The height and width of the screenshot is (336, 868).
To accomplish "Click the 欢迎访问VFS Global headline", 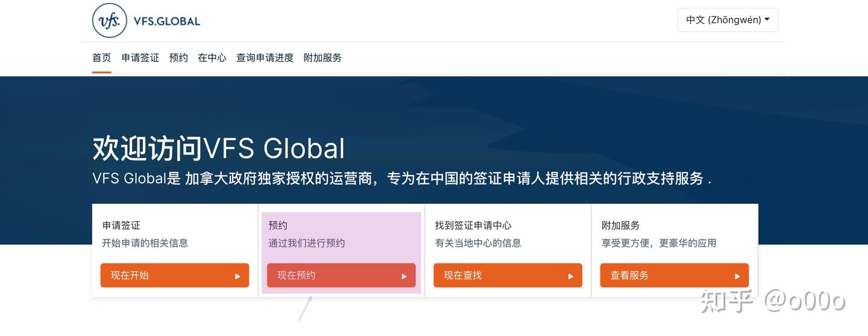I will (x=219, y=148).
